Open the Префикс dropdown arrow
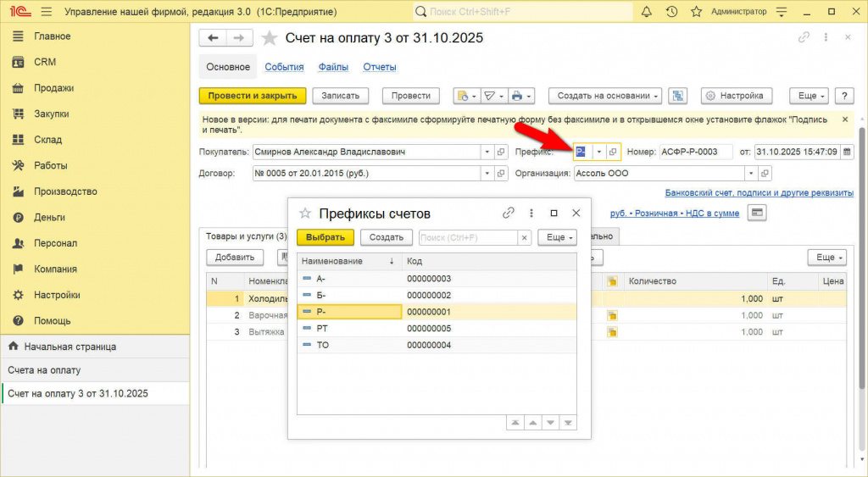868x477 pixels. pyautogui.click(x=599, y=152)
